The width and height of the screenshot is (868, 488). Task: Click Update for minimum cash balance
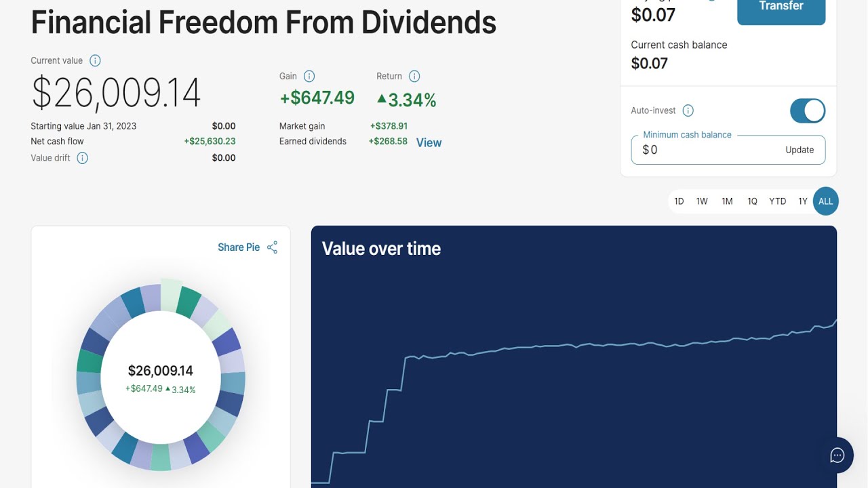point(800,150)
